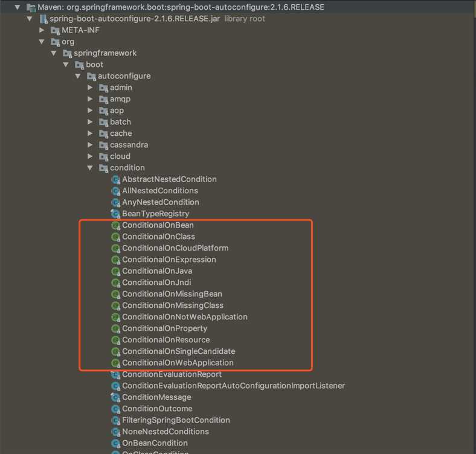Image resolution: width=476 pixels, height=454 pixels.
Task: Expand the META-INF folder arrow
Action: [42, 30]
